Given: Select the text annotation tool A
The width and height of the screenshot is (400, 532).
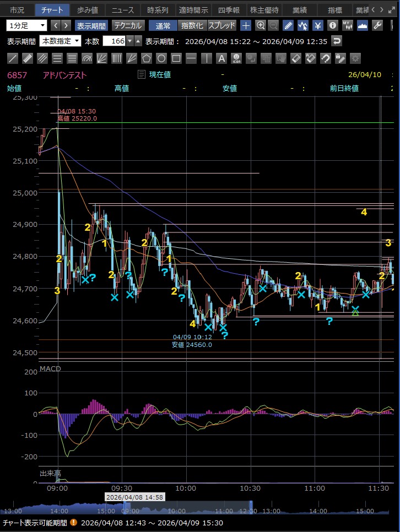Looking at the screenshot, I should (x=221, y=58).
